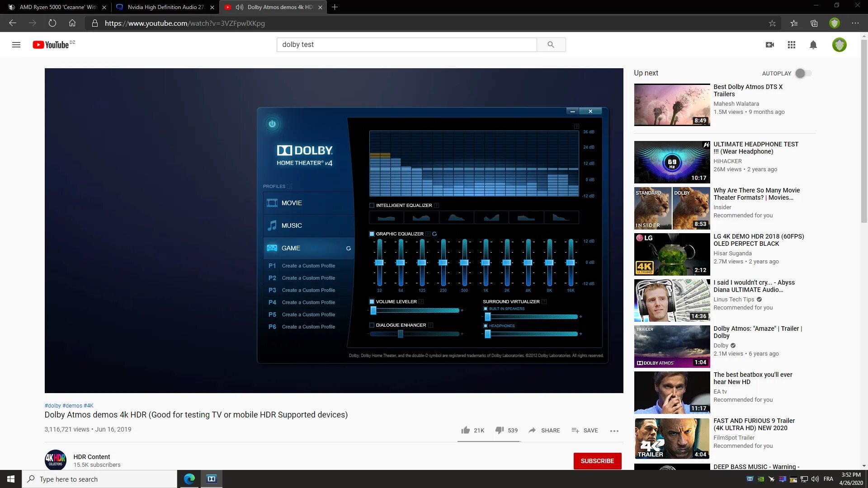The height and width of the screenshot is (488, 868).
Task: Click the Subscribe button
Action: point(597,461)
